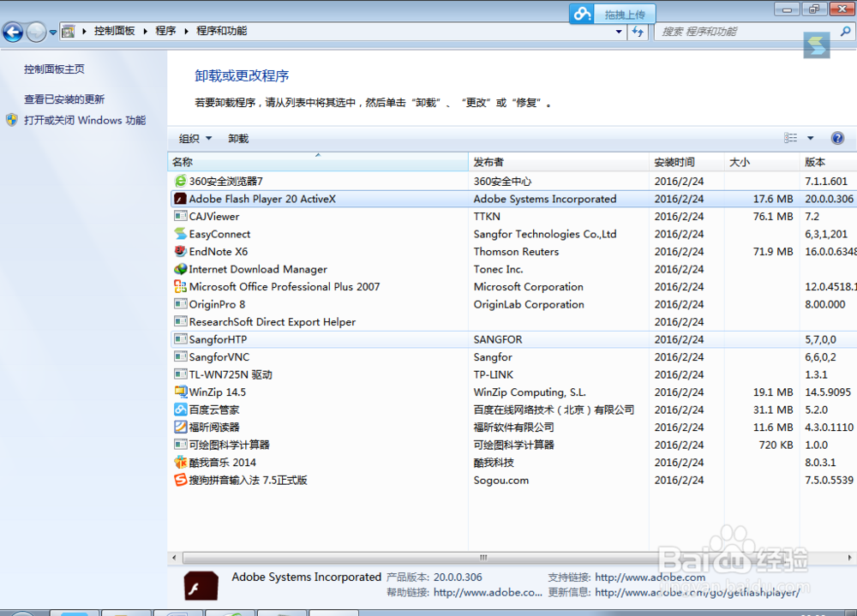Click the horizontal scrollbar right arrow
The image size is (857, 616).
point(849,558)
